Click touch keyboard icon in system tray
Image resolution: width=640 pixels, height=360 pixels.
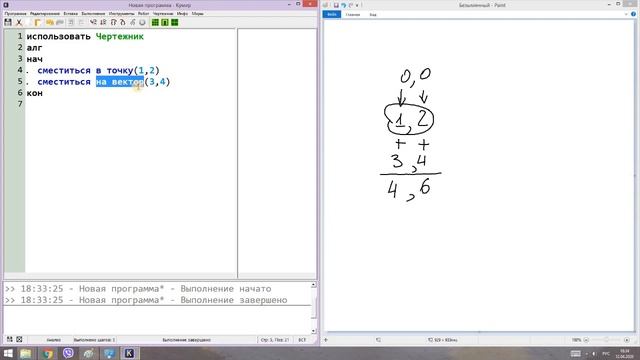click(576, 353)
